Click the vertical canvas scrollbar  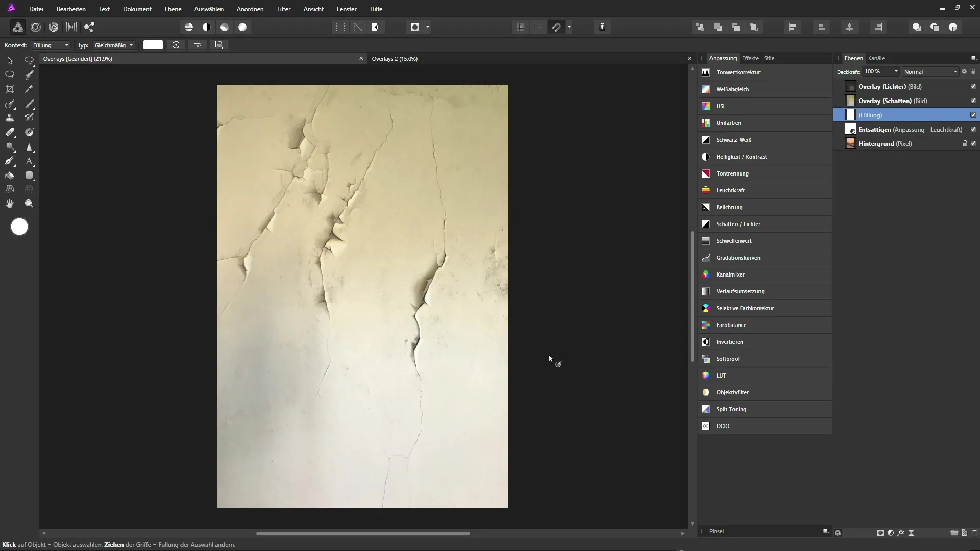692,296
